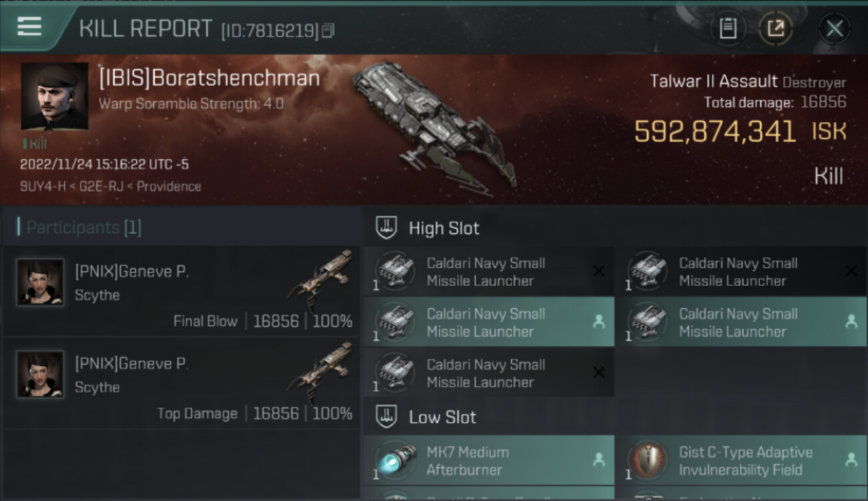
Task: Open the Providence region link
Action: 168,186
